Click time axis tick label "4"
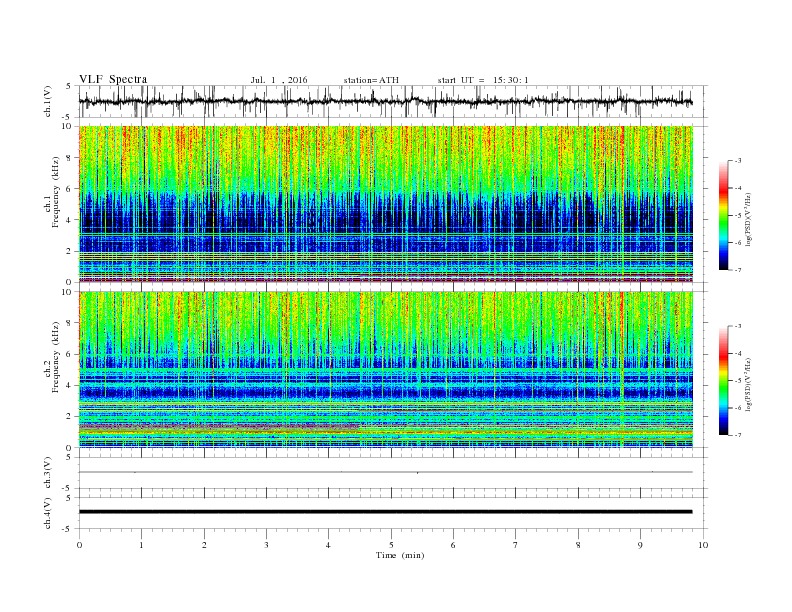 point(328,545)
